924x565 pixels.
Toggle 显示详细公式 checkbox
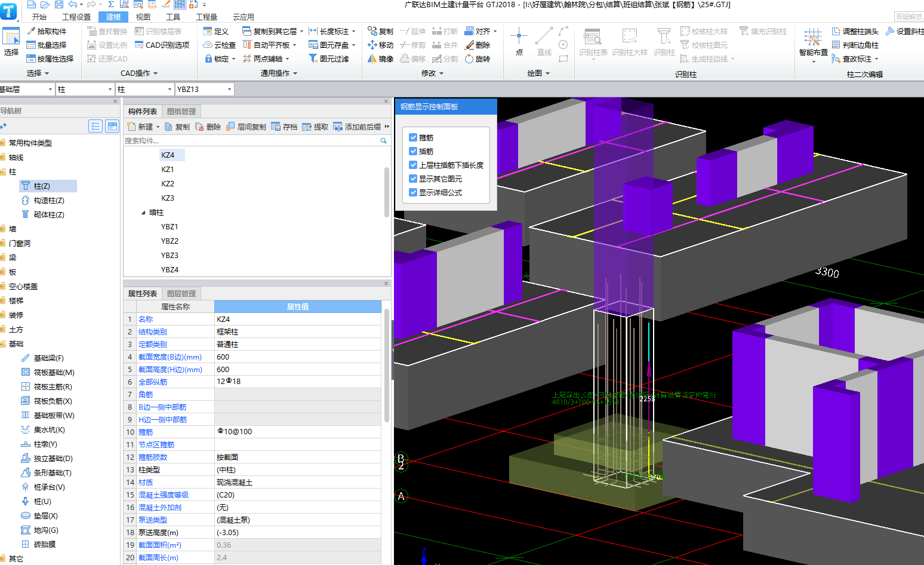coord(413,192)
